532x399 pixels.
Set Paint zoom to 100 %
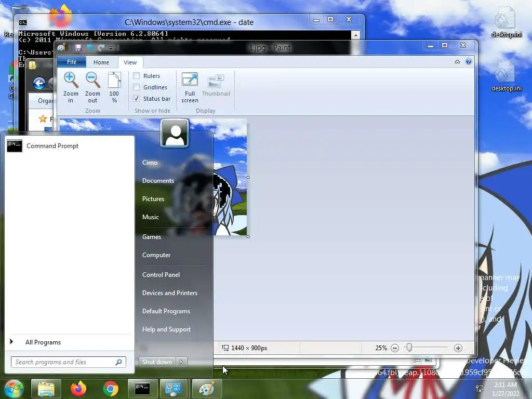tap(114, 87)
